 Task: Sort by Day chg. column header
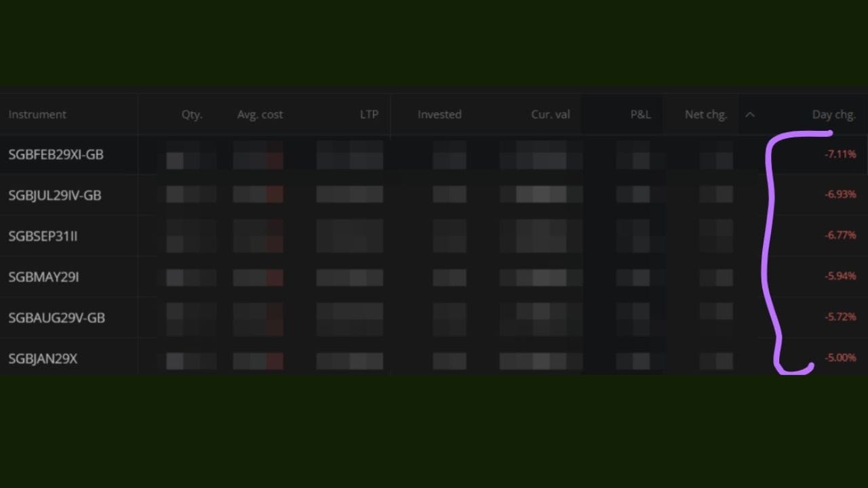[x=833, y=115]
